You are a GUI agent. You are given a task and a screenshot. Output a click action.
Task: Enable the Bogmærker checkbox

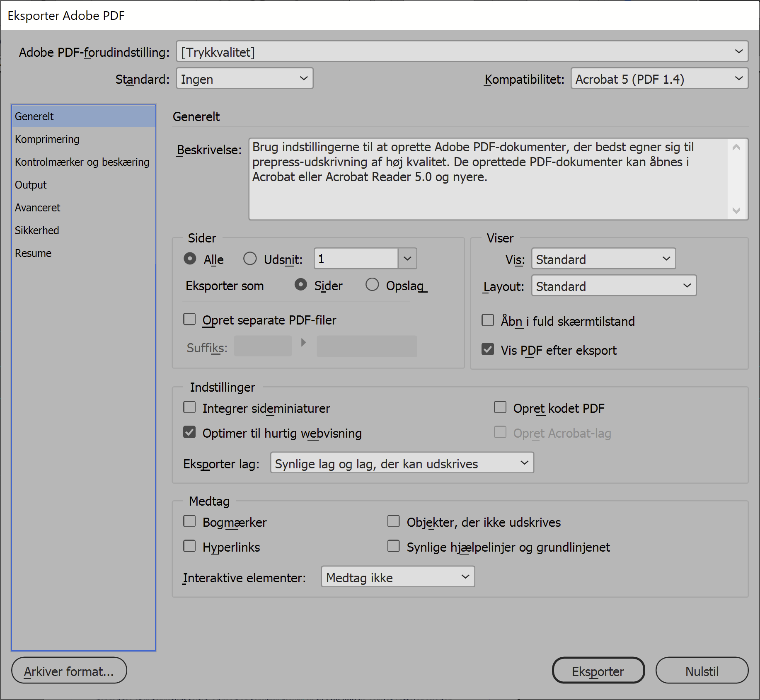[189, 521]
